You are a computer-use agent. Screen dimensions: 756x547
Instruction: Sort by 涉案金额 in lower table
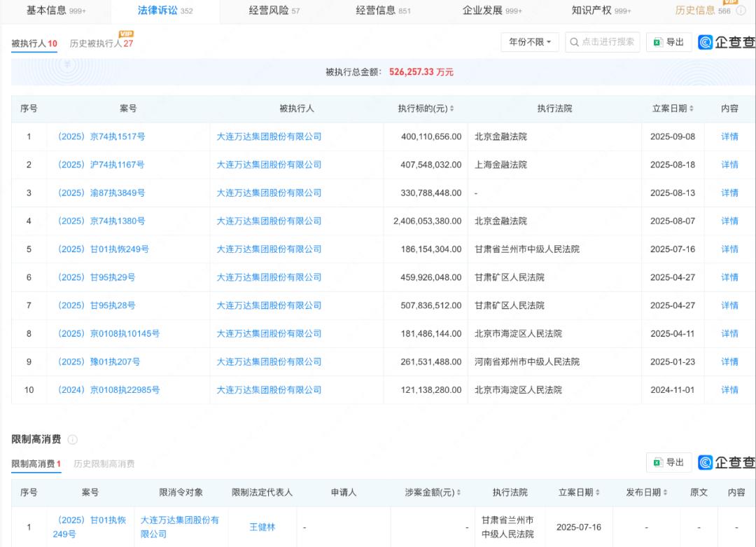click(x=458, y=492)
